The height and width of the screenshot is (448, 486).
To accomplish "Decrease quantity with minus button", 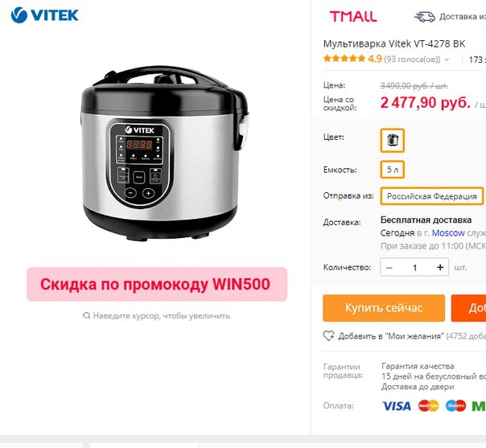I will pyautogui.click(x=389, y=267).
